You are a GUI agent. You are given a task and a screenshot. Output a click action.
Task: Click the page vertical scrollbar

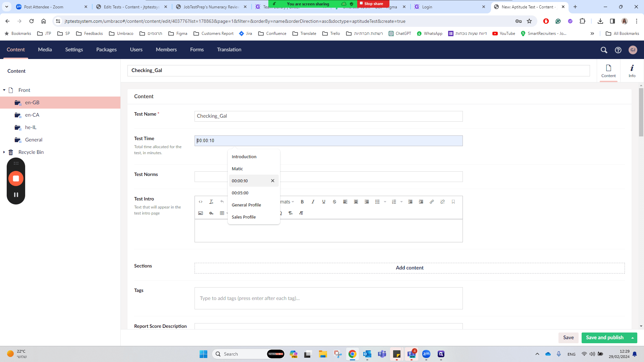[641, 112]
